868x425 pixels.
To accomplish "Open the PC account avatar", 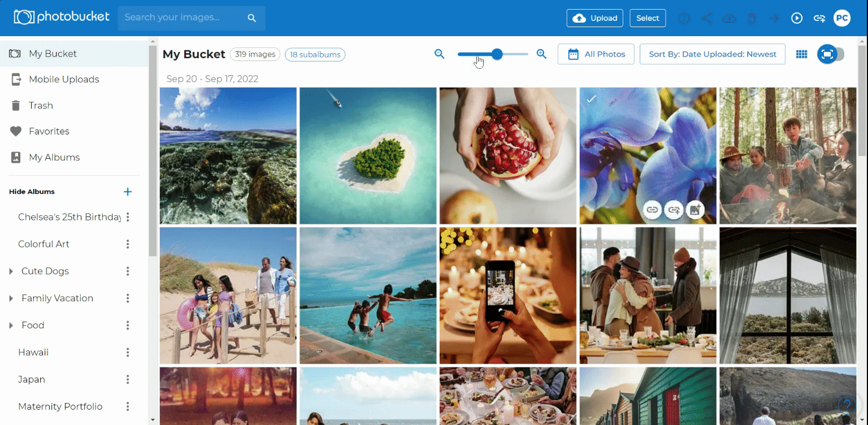I will (842, 18).
